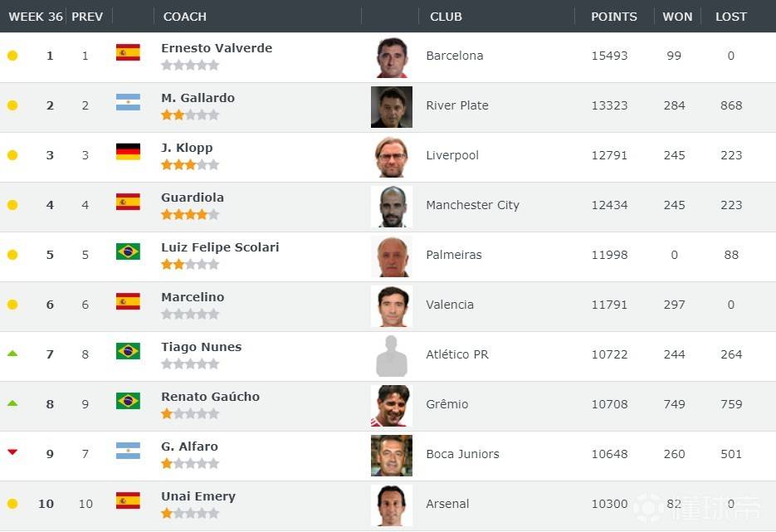The image size is (776, 532).
Task: Click the Manchester City club name
Action: click(x=472, y=205)
